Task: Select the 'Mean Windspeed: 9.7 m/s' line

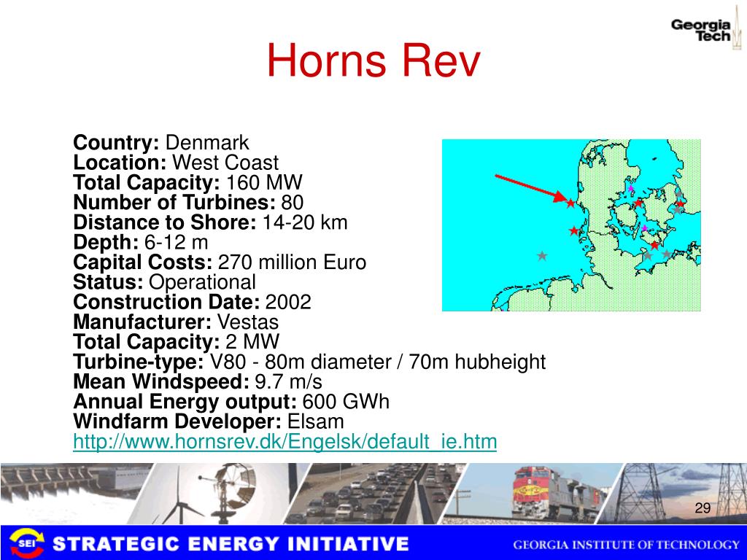Action: [198, 382]
